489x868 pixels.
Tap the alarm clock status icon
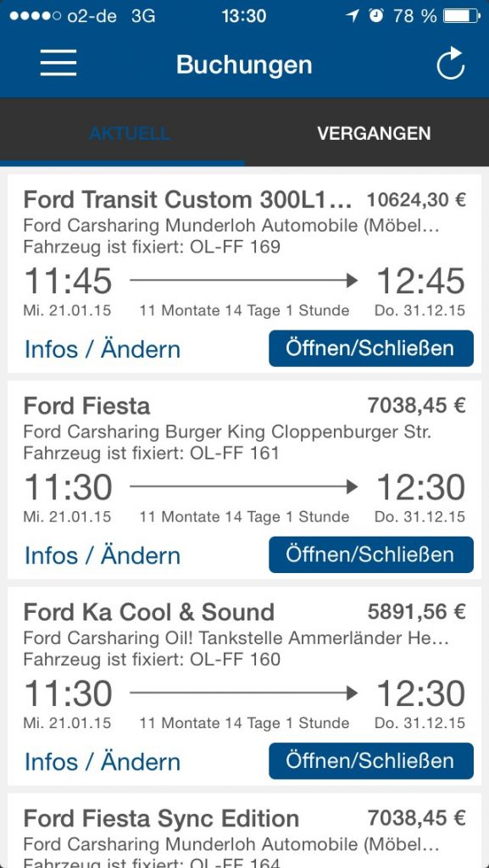tap(376, 15)
